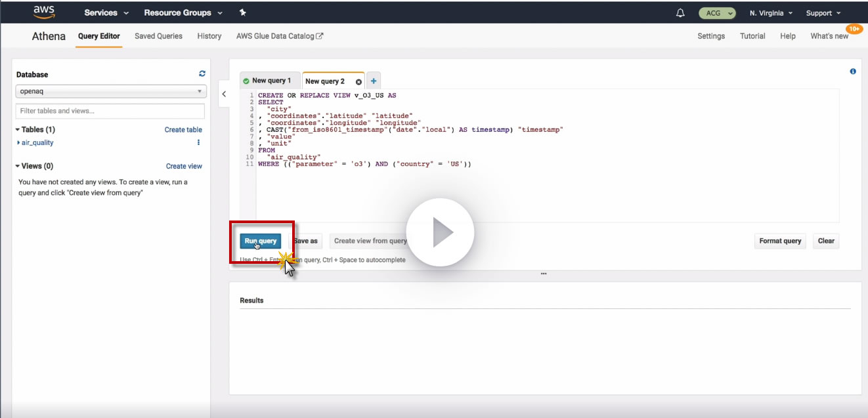This screenshot has height=418, width=868.
Task: Play the video overlay
Action: coord(440,232)
